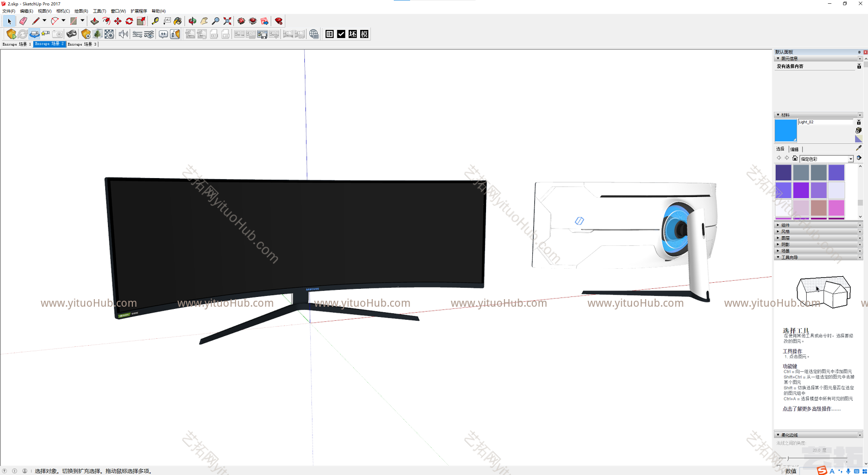Open the 文件(F) menu

9,11
